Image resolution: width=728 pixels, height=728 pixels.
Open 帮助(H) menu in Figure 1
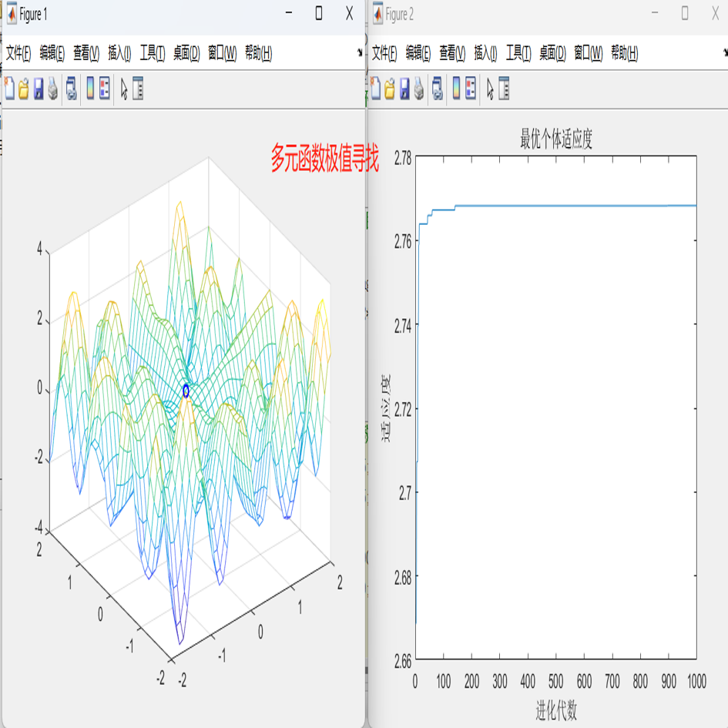click(259, 53)
